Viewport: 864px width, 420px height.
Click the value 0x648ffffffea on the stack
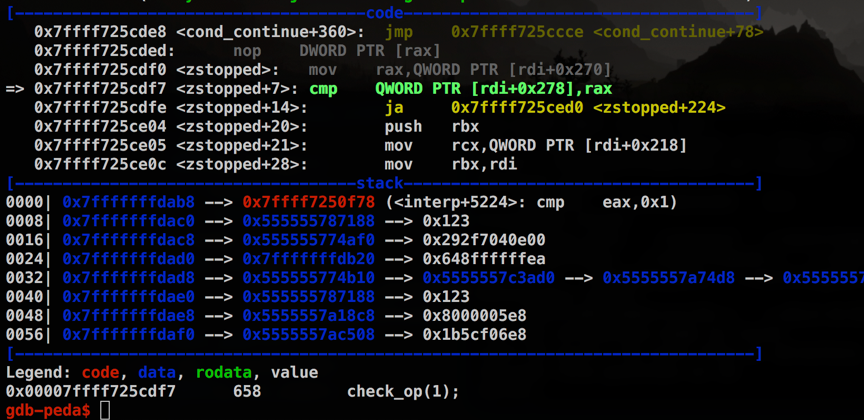tap(484, 259)
